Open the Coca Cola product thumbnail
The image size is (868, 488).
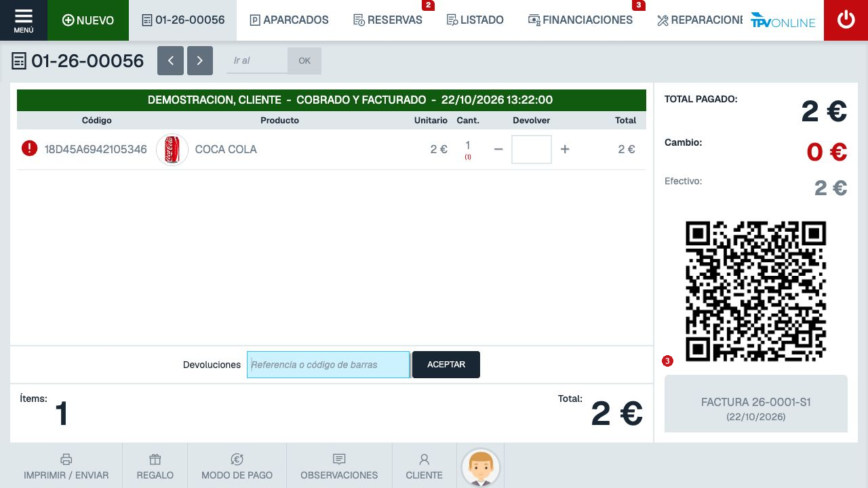(x=172, y=149)
